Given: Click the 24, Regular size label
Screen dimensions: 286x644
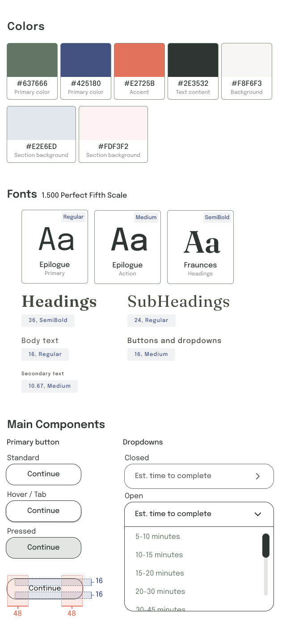Looking at the screenshot, I should click(151, 320).
